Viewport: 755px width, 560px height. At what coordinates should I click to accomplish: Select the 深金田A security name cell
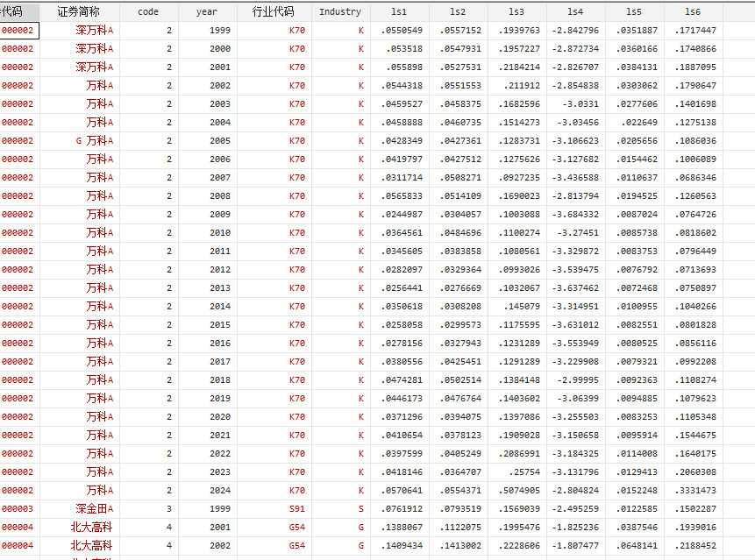(x=94, y=508)
